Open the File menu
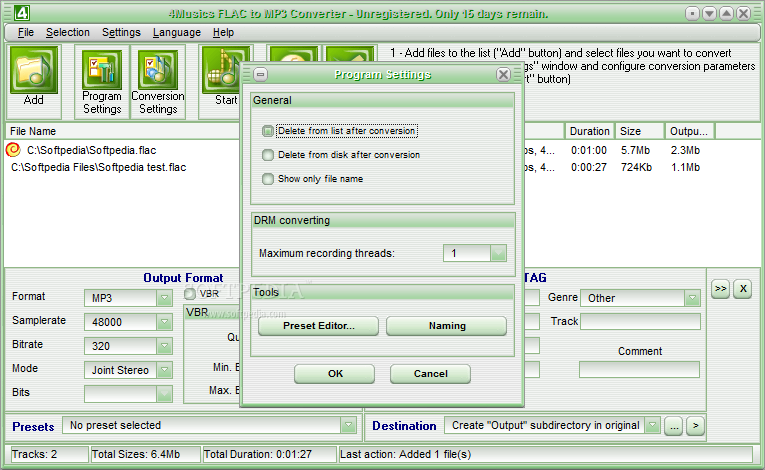The image size is (765, 470). (25, 32)
